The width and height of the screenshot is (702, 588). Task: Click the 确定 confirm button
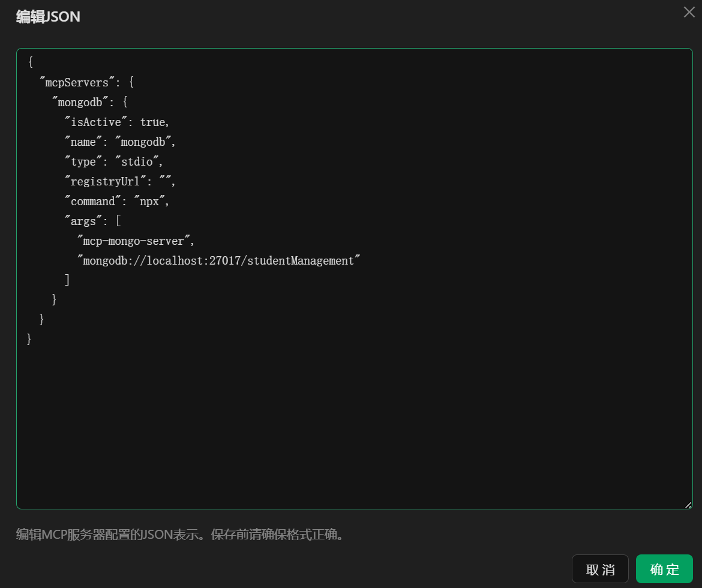pos(664,569)
